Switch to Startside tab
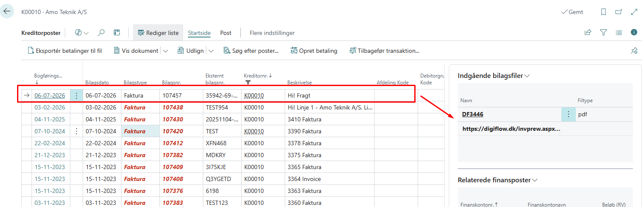 pos(199,33)
